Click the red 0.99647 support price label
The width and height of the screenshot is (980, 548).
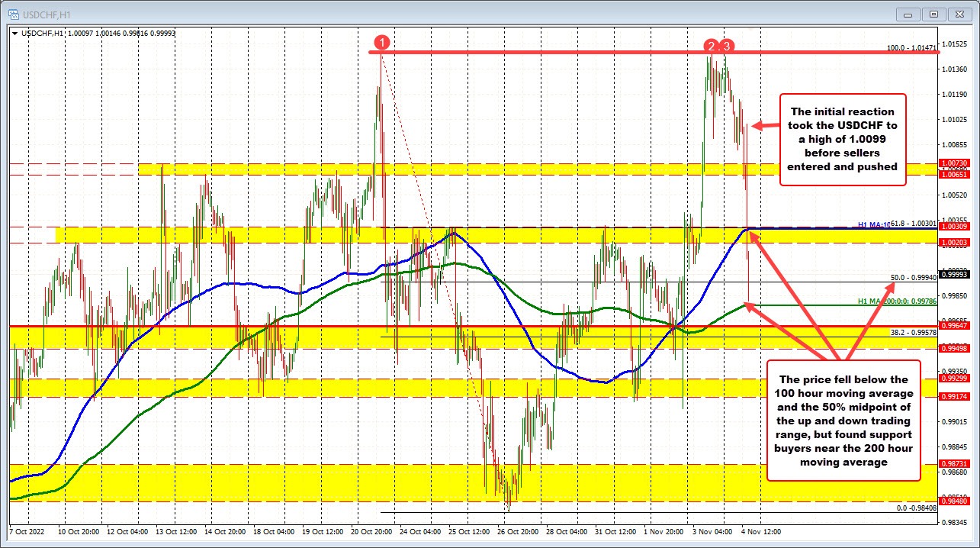[956, 324]
